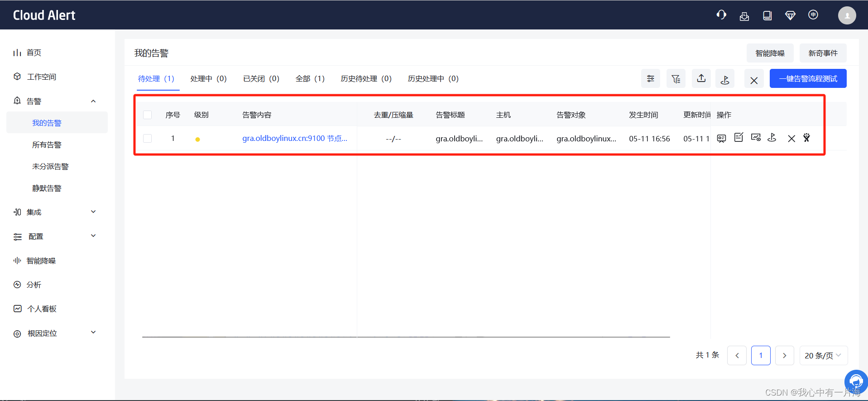
Task: Switch to the 已关闭 (0) tab
Action: (x=261, y=79)
